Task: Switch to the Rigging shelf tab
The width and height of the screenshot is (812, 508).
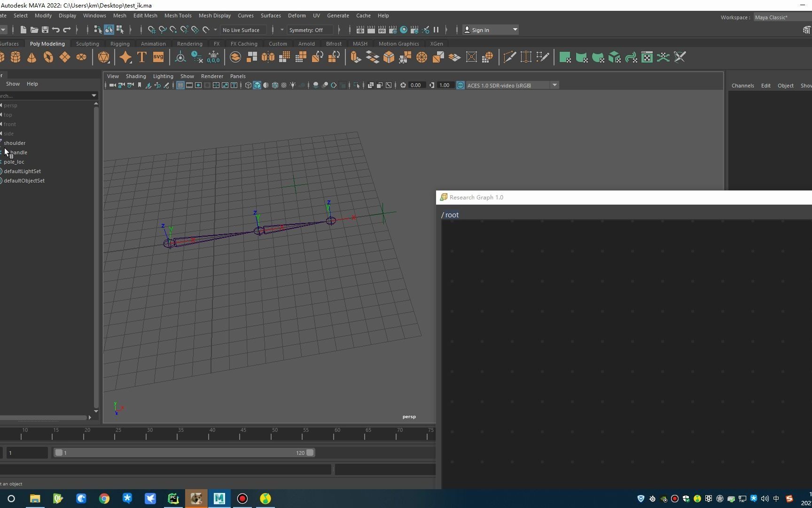Action: (x=120, y=44)
